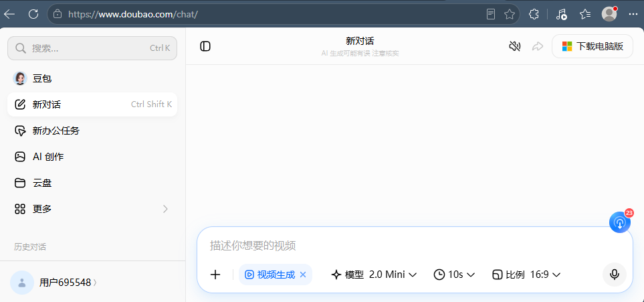Viewport: 644px width, 302px height.
Task: Click the share arrow icon
Action: click(537, 46)
